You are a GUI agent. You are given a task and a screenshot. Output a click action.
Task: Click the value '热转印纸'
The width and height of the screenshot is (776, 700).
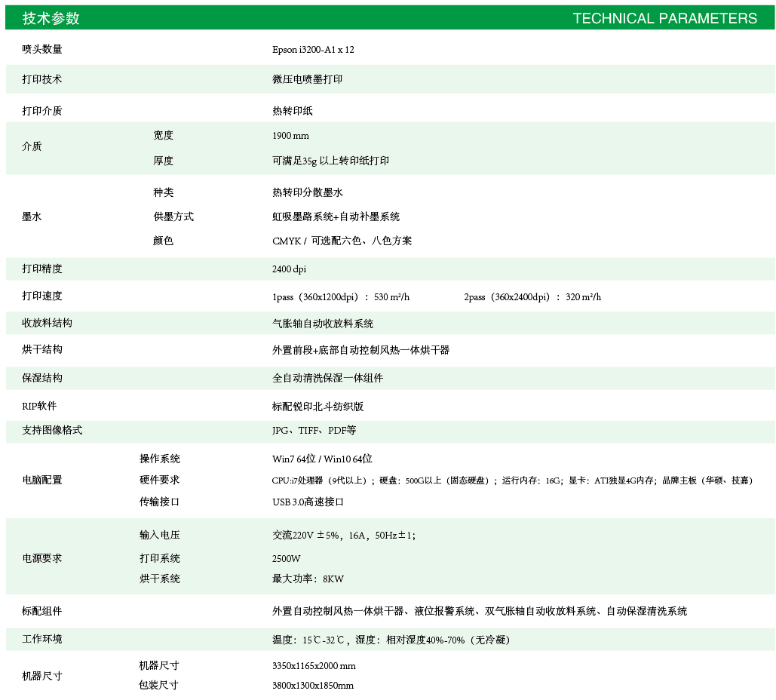pos(293,111)
